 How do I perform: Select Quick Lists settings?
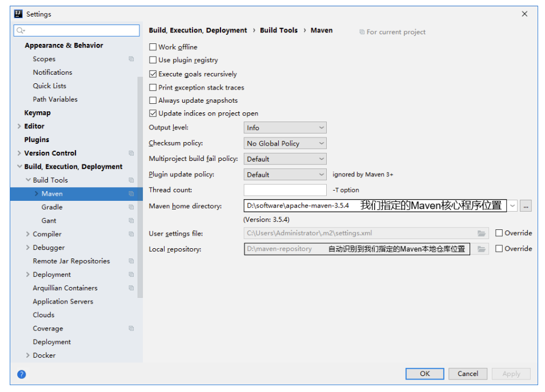pos(49,86)
